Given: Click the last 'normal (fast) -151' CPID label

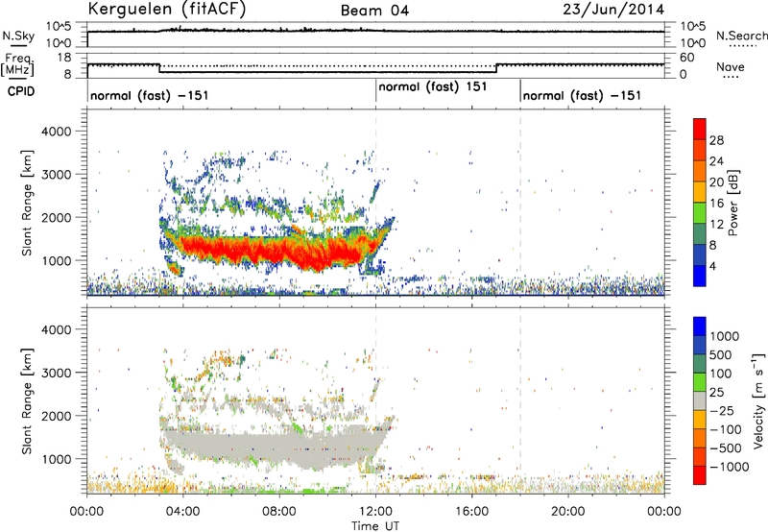Looking at the screenshot, I should point(582,95).
